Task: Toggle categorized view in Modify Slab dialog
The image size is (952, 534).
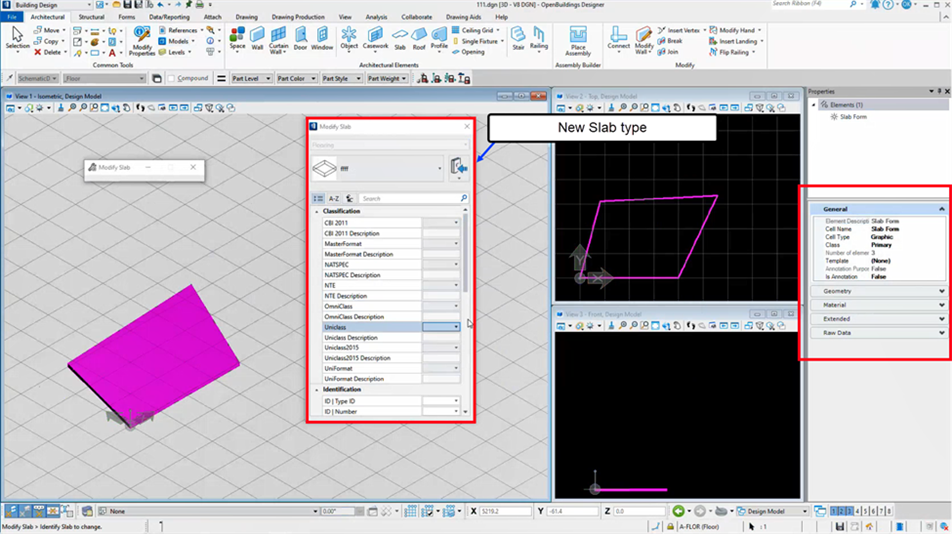Action: pyautogui.click(x=318, y=198)
